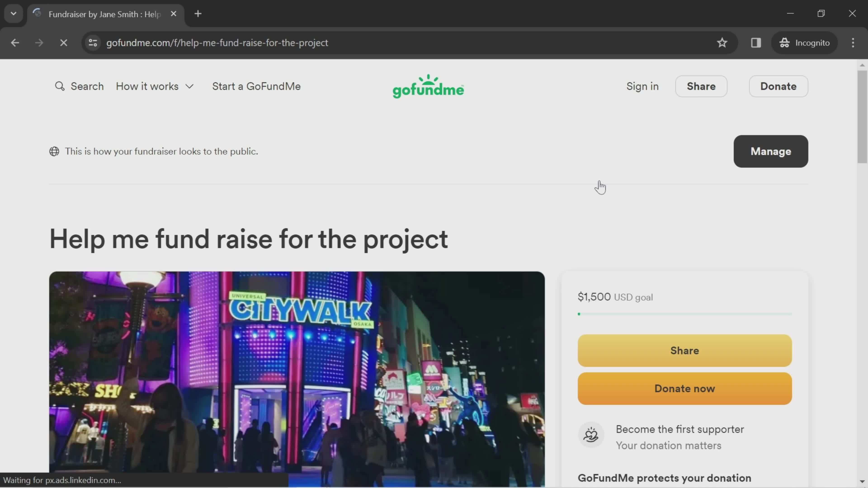Toggle browser reading/sidebar view icon
Viewport: 868px width, 488px height.
[756, 42]
